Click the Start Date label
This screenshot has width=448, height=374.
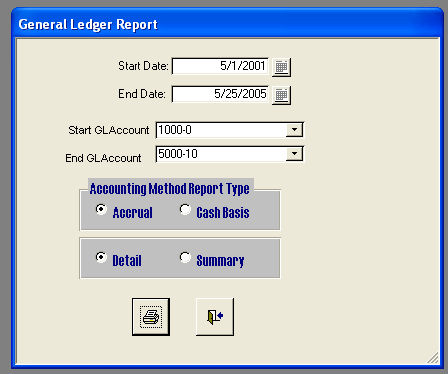[143, 66]
